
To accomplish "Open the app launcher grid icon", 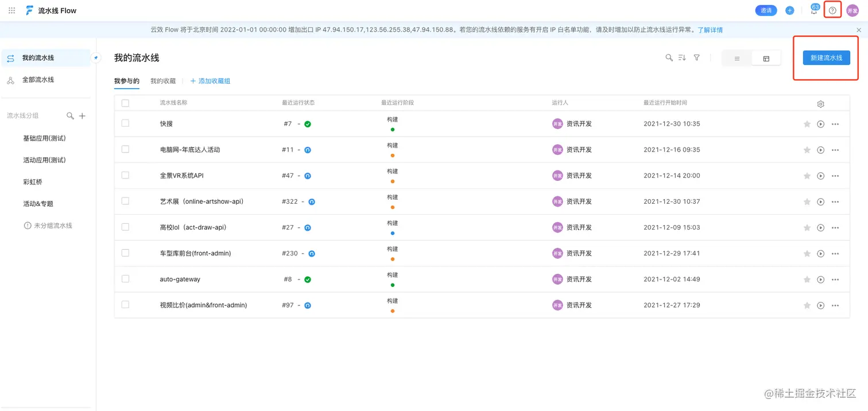I will tap(11, 10).
